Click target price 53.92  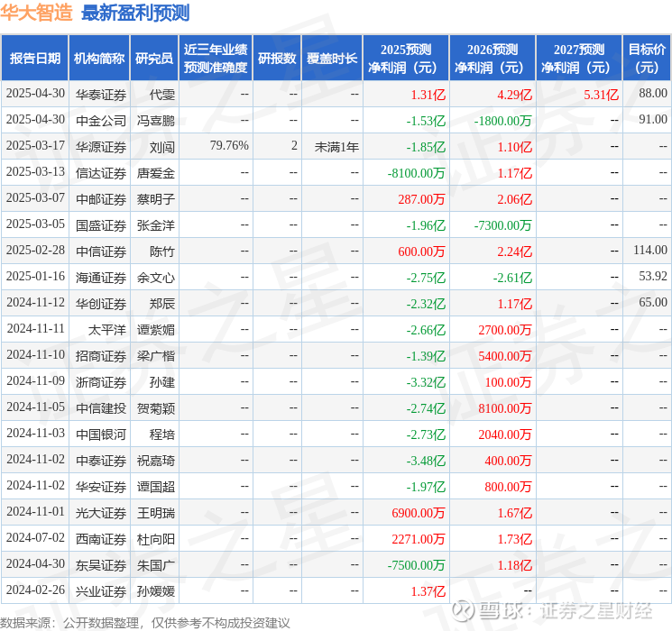(x=653, y=276)
